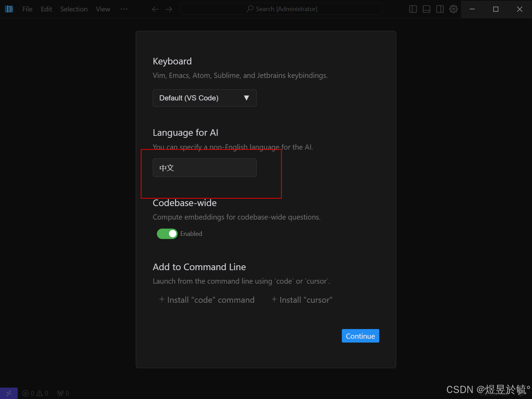Screen dimensions: 532x399
Task: Toggle primary sidebar layout icon
Action: 413,9
